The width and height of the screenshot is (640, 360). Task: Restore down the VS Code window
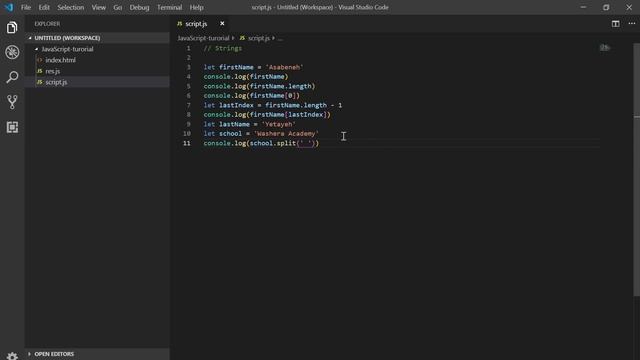[x=606, y=7]
